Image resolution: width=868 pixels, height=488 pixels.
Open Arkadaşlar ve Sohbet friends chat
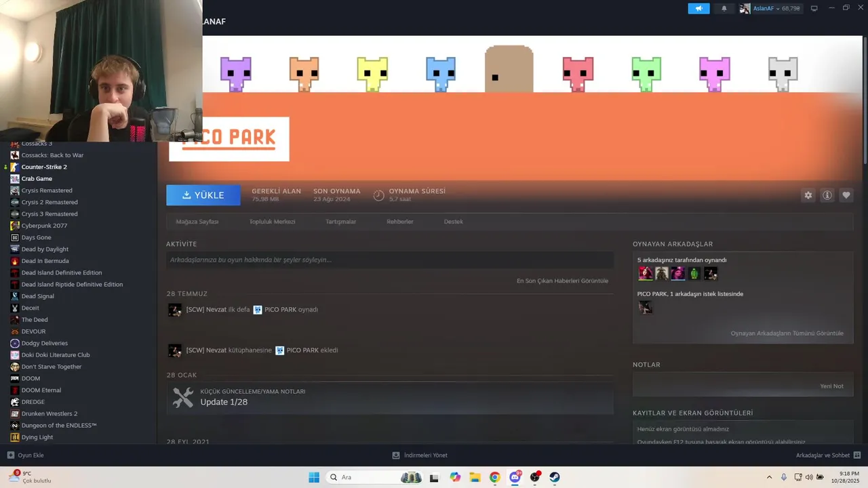828,455
